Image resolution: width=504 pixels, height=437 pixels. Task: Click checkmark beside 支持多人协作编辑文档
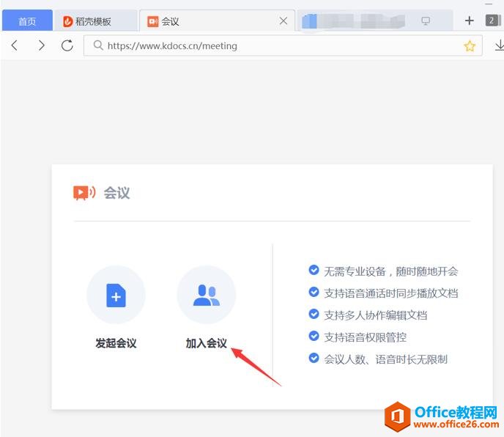[x=314, y=314]
